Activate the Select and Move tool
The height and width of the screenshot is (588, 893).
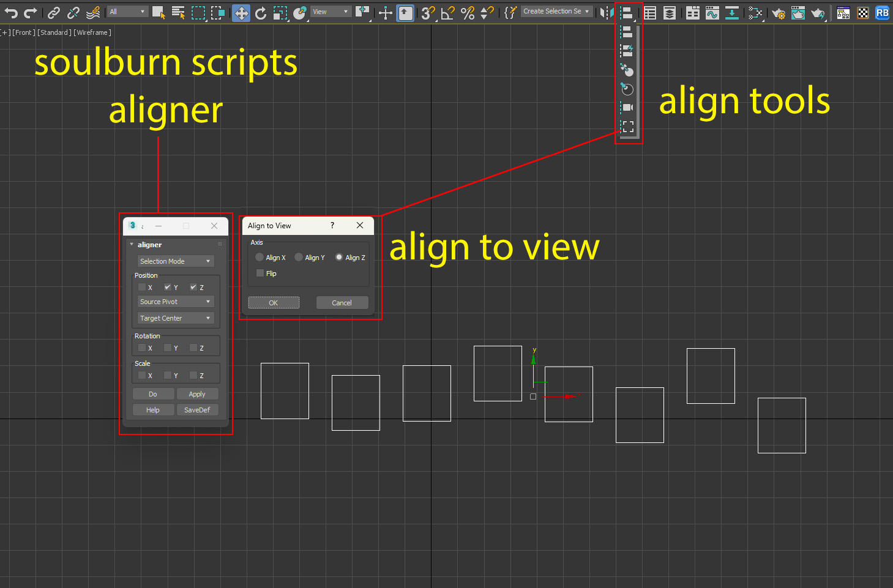tap(241, 13)
